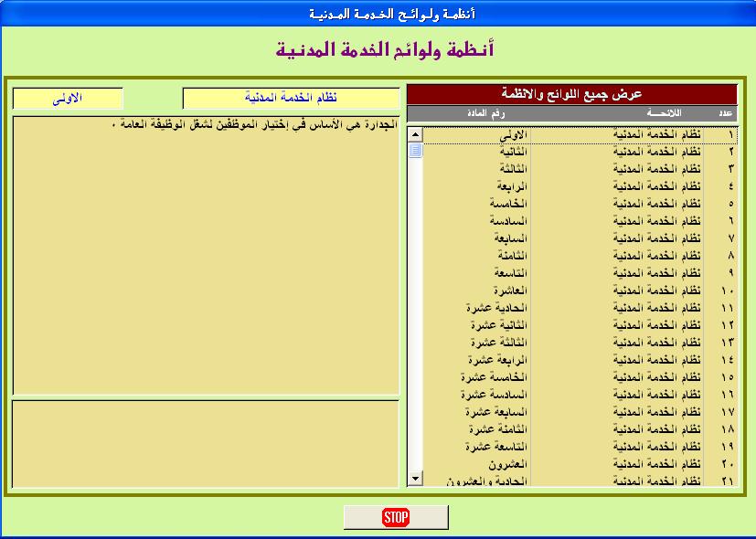Select row ٣ with article الثالثة
Screen dimensions: 756x539
[580, 170]
